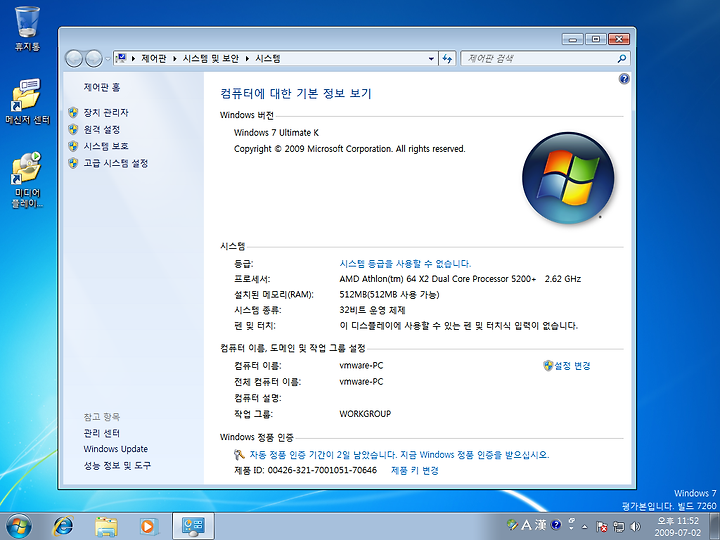Click the computer icon in address bar
The height and width of the screenshot is (540, 720).
pos(122,58)
